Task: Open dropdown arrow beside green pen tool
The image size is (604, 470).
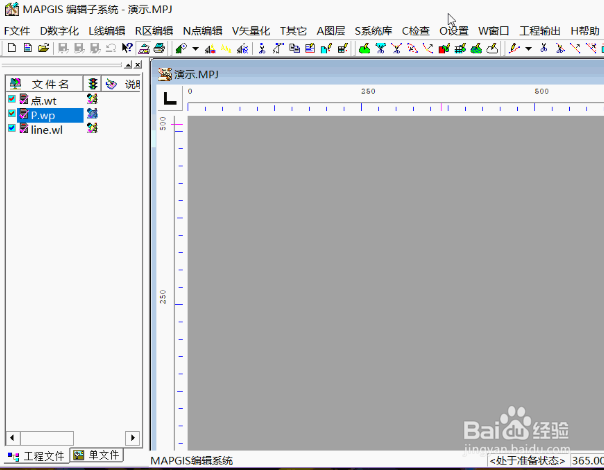Action: pyautogui.click(x=196, y=49)
